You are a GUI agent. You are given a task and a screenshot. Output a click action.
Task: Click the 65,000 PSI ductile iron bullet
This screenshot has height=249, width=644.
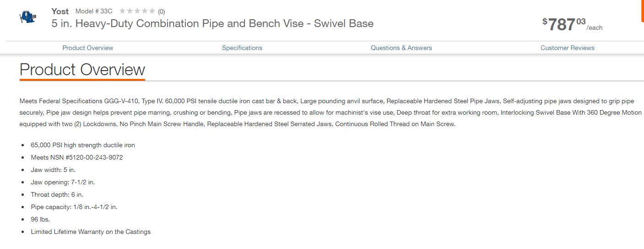click(83, 145)
